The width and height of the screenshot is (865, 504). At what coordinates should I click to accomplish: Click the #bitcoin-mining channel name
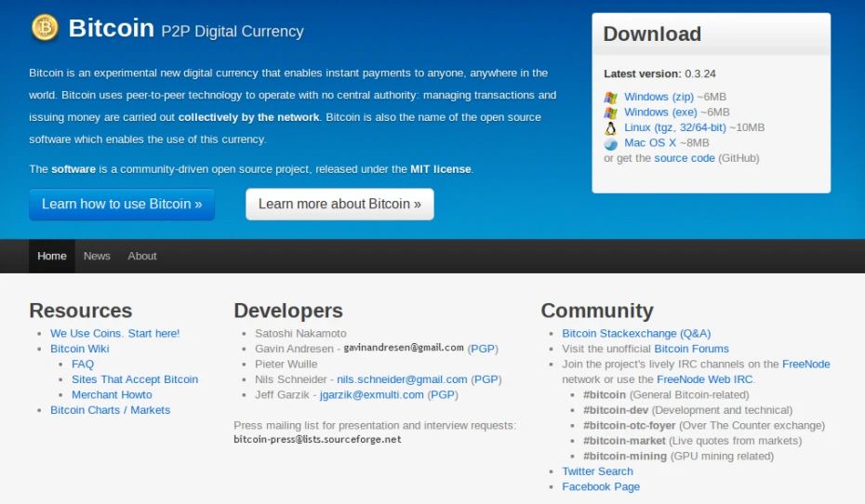[x=625, y=456]
